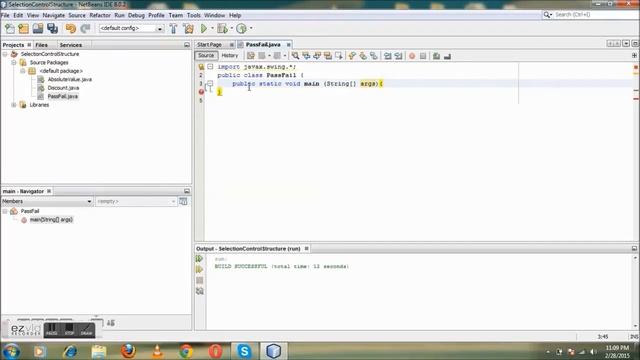Toggle History view button in editor

tap(230, 56)
